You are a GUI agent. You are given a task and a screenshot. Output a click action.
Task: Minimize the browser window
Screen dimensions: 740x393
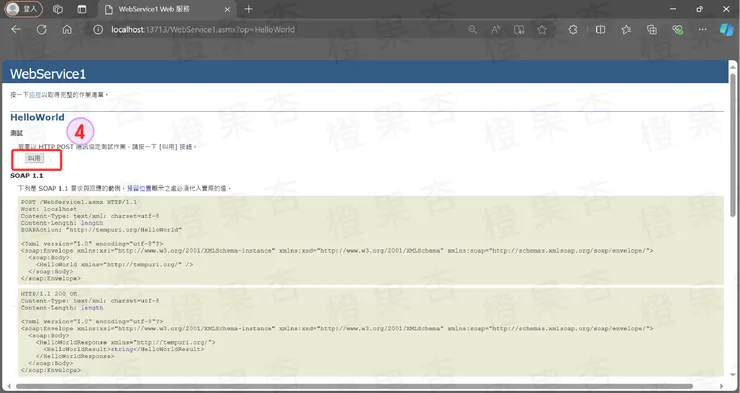673,9
